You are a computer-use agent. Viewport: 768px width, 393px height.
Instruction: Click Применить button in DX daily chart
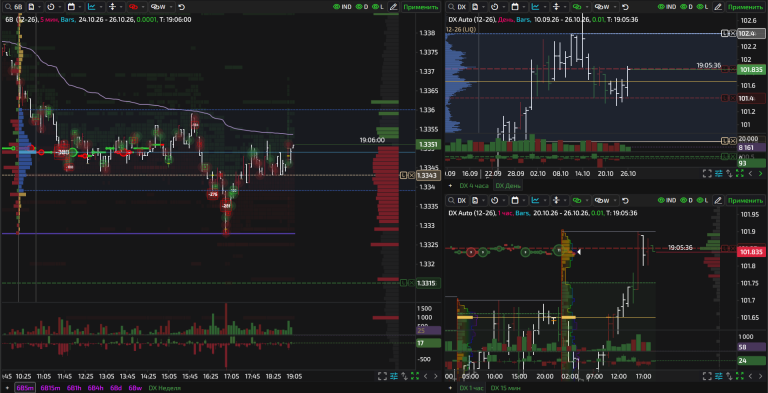point(746,7)
